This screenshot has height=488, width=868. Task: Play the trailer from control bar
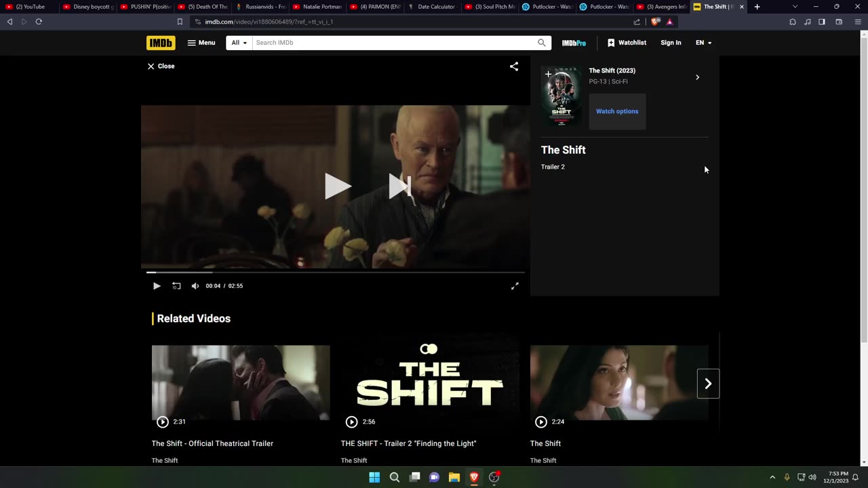click(157, 286)
